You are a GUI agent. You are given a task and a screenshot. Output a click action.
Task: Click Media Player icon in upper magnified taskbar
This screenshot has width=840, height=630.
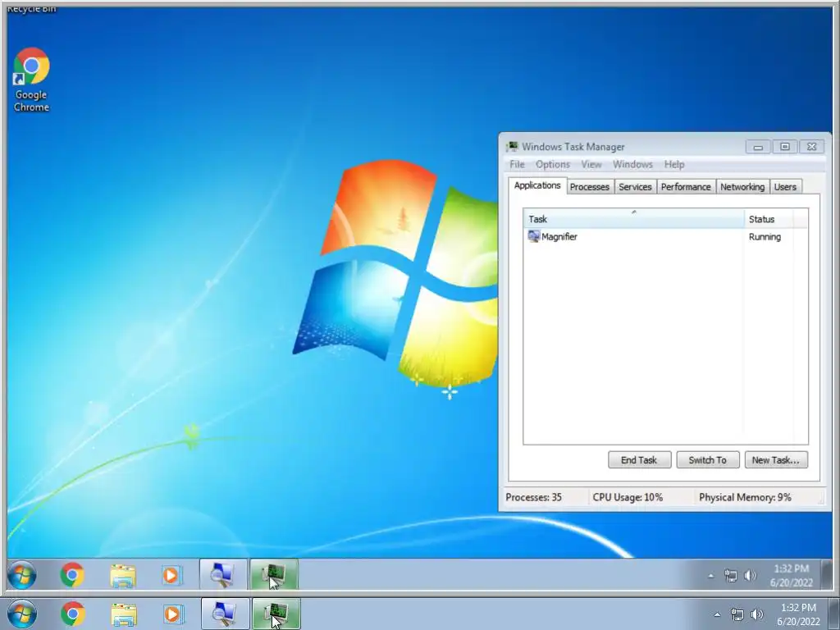point(171,575)
